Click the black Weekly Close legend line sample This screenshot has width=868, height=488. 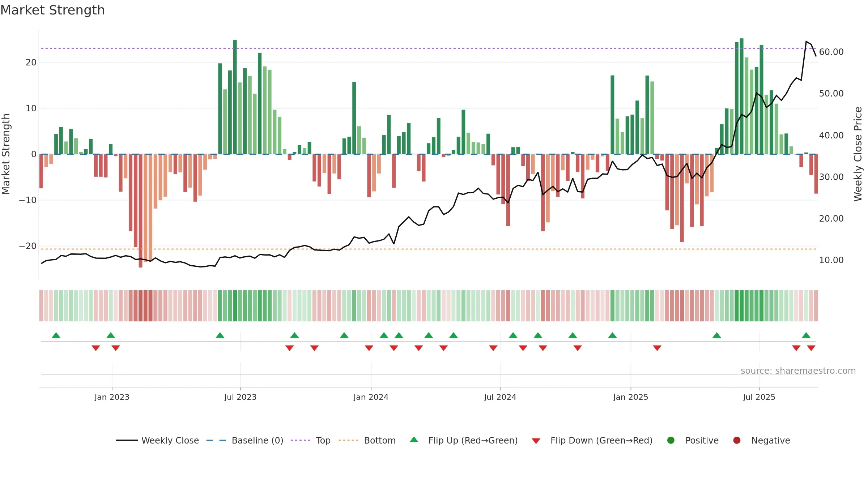click(x=127, y=440)
